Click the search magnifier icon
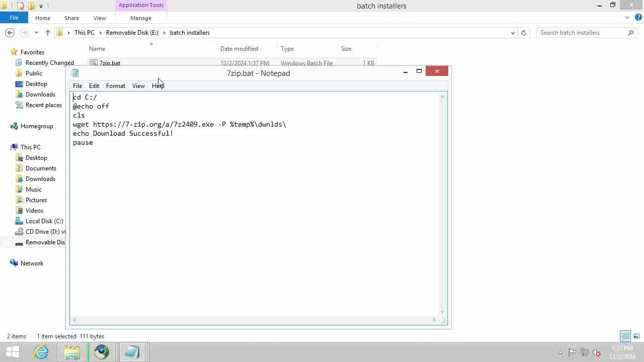The height and width of the screenshot is (362, 644). (x=630, y=33)
